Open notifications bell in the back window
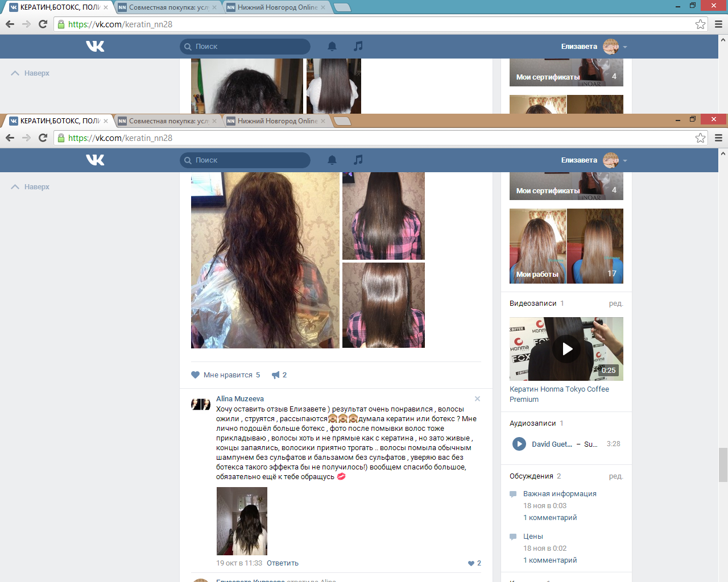728x582 pixels. tap(332, 47)
